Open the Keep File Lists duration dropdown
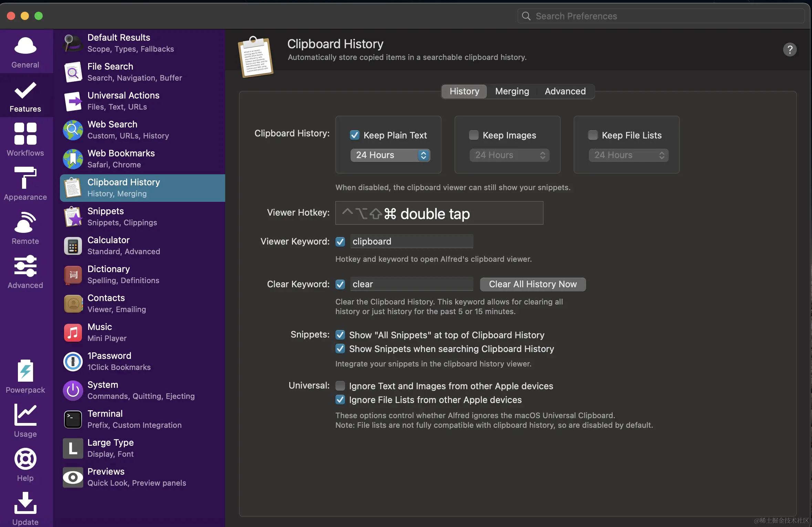Viewport: 812px width, 527px height. coord(628,155)
